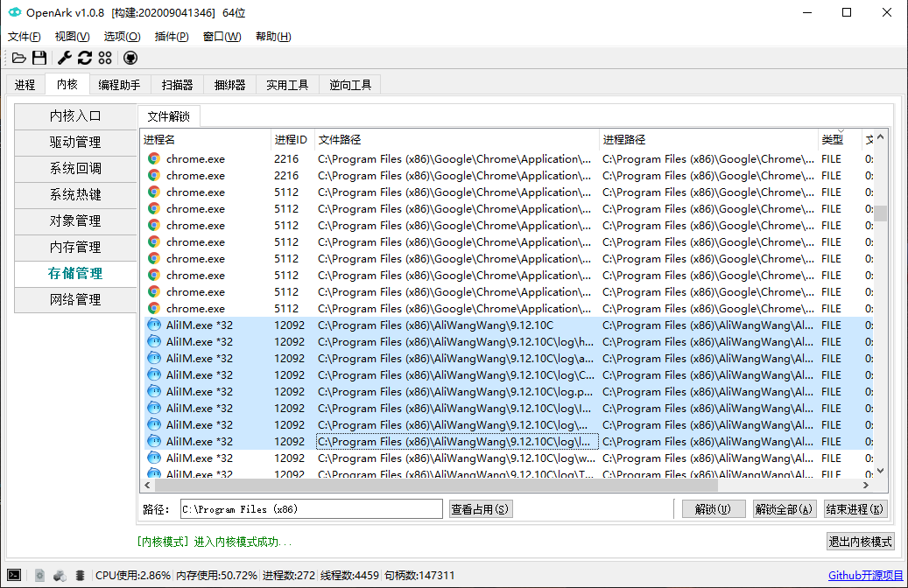Image resolution: width=908 pixels, height=588 pixels.
Task: Switch to the 扫描器 tab
Action: click(x=177, y=85)
